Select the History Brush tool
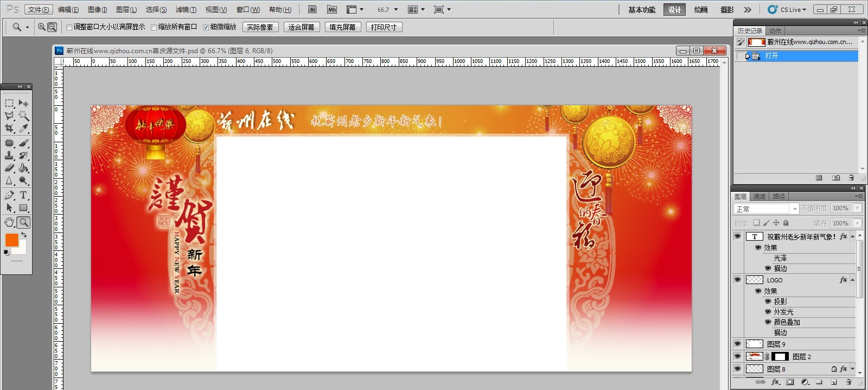This screenshot has height=390, width=868. (x=23, y=155)
